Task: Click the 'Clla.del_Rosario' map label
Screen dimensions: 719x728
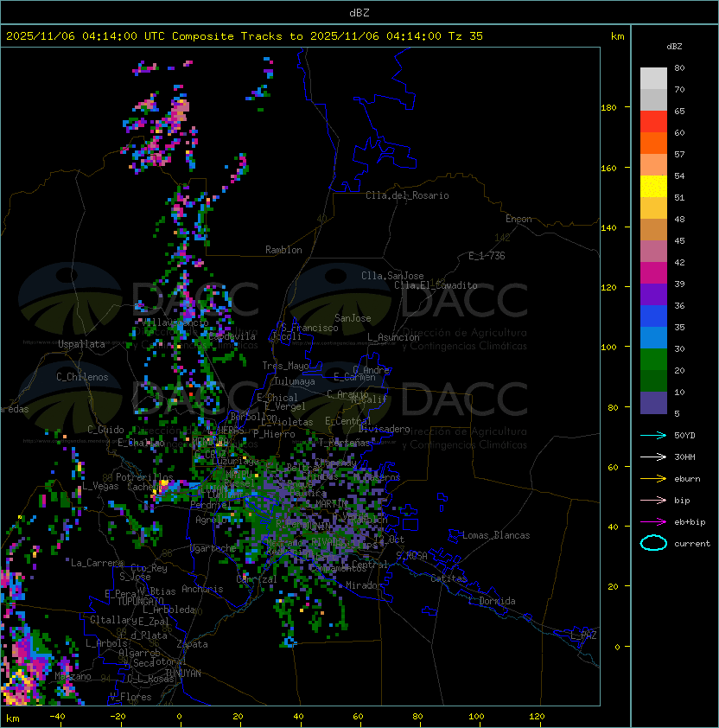Action: [x=407, y=195]
